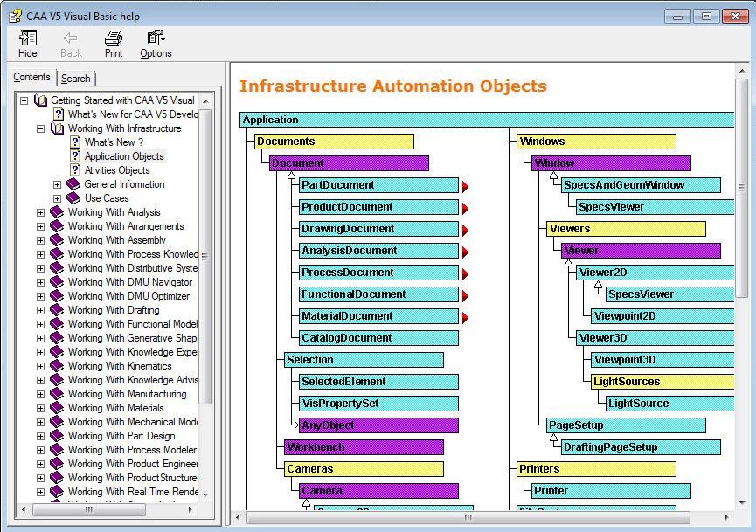Click the purple Workbench object box
The image size is (756, 532).
364,447
